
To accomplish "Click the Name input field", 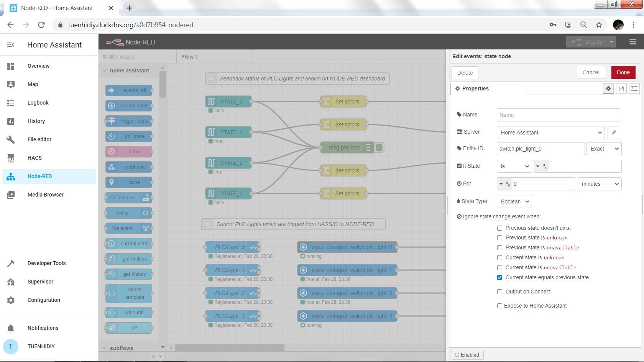I will point(558,115).
